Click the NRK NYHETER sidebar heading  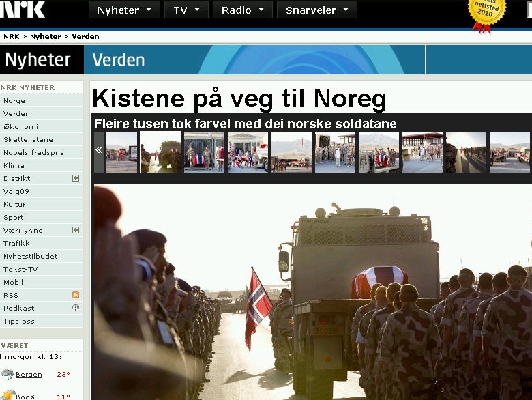click(x=27, y=87)
